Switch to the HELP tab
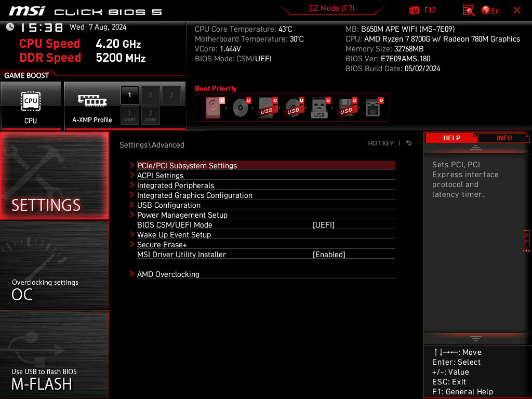This screenshot has width=532, height=399. pos(451,138)
